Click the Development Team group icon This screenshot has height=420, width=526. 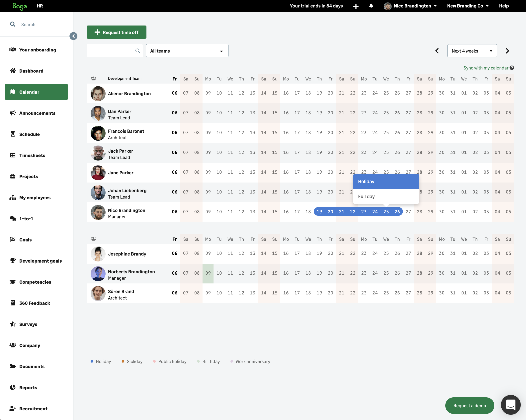(93, 79)
